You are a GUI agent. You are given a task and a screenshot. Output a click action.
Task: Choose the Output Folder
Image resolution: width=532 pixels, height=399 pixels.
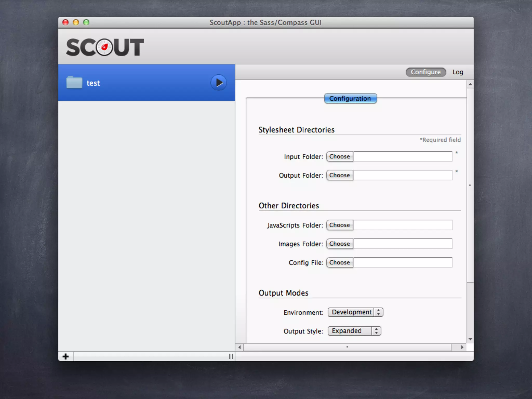(x=340, y=175)
